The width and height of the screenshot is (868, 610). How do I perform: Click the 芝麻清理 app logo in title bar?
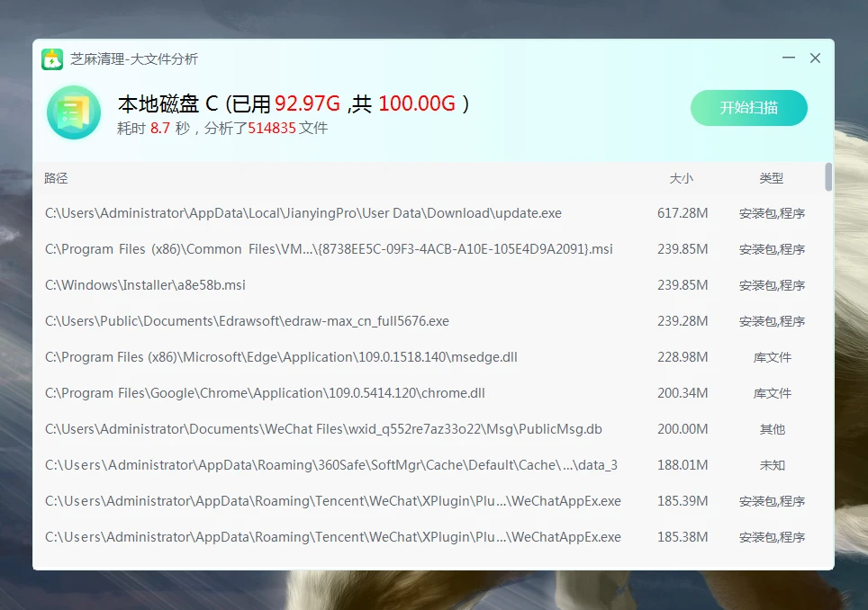pyautogui.click(x=52, y=59)
